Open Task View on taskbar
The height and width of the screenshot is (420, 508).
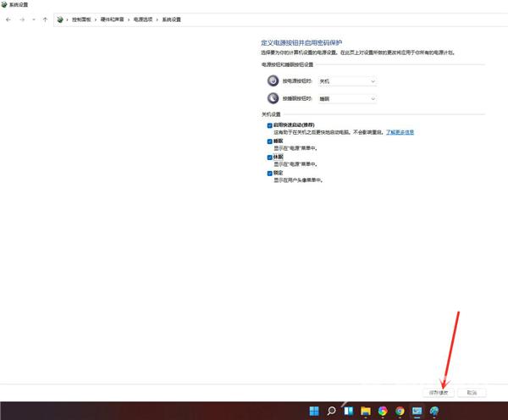[349, 411]
